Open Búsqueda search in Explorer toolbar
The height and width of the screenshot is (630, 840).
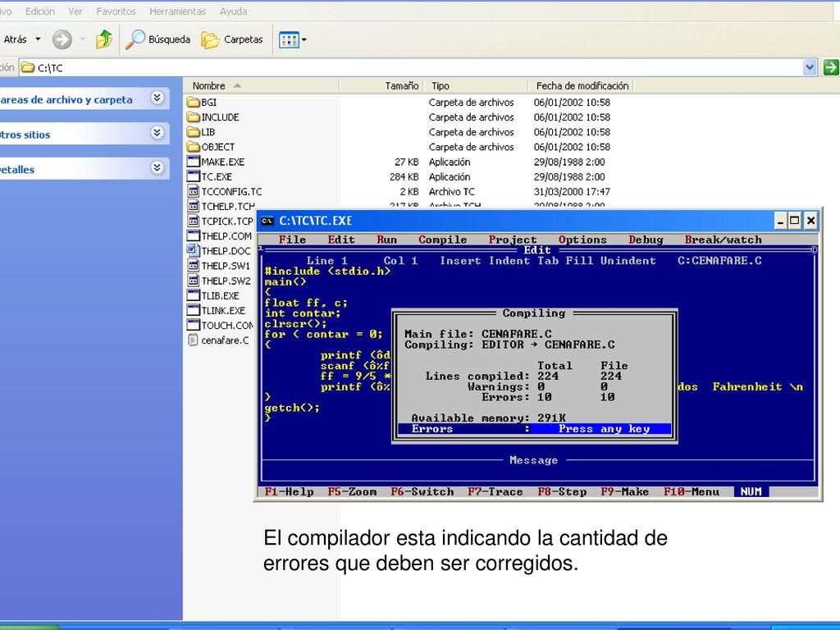pyautogui.click(x=158, y=39)
